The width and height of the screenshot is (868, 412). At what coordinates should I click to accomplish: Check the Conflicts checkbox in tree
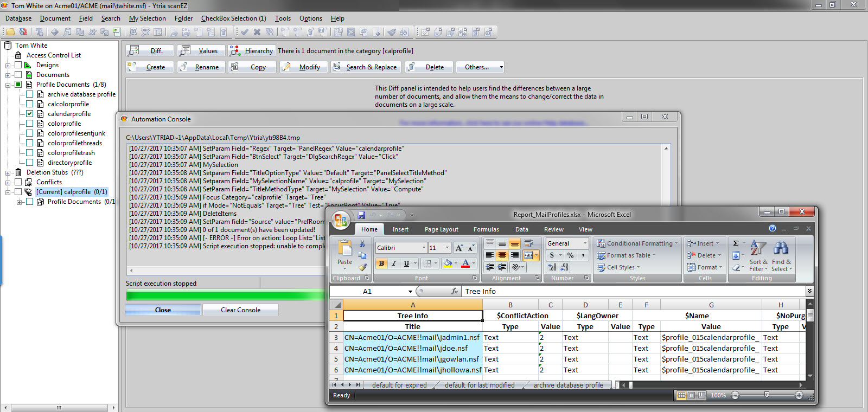18,182
